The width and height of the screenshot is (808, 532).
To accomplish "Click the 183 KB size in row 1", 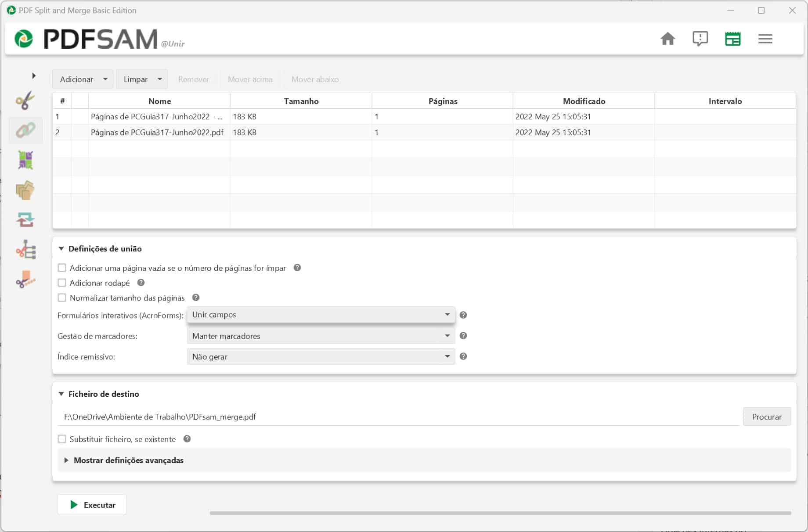I will click(x=245, y=117).
